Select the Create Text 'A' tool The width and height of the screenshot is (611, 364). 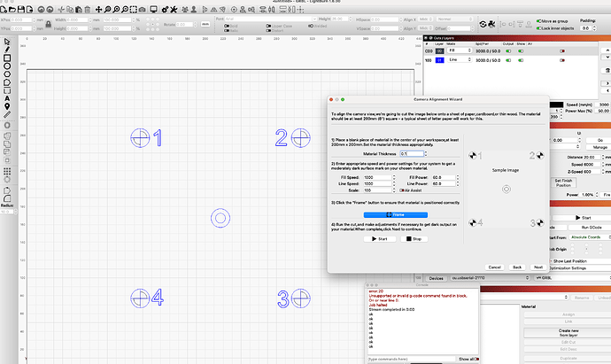click(x=6, y=98)
